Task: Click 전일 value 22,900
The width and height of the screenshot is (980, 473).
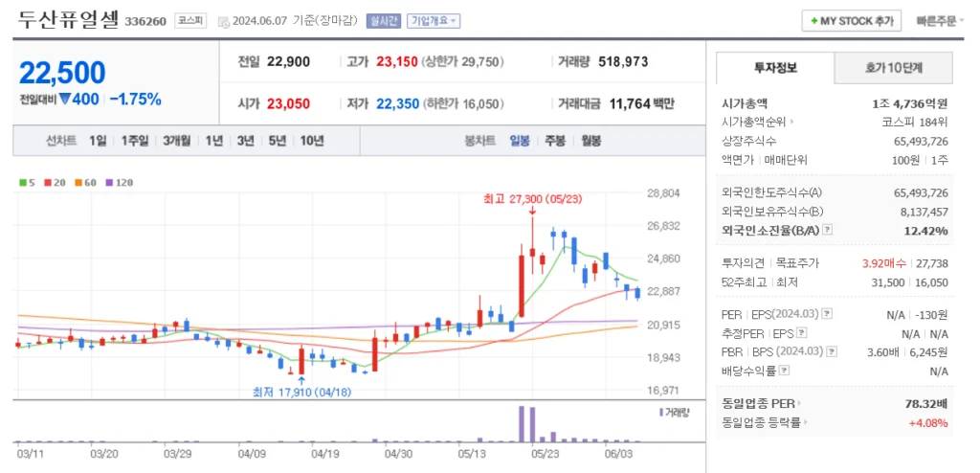Action: 288,62
